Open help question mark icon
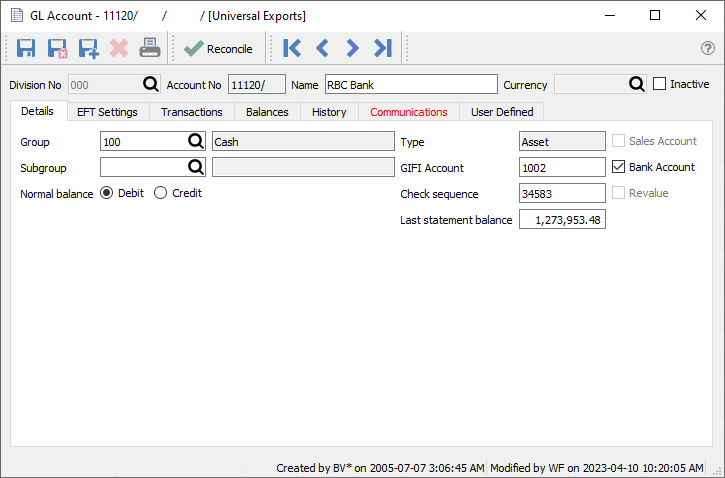Image resolution: width=725 pixels, height=478 pixels. [707, 48]
